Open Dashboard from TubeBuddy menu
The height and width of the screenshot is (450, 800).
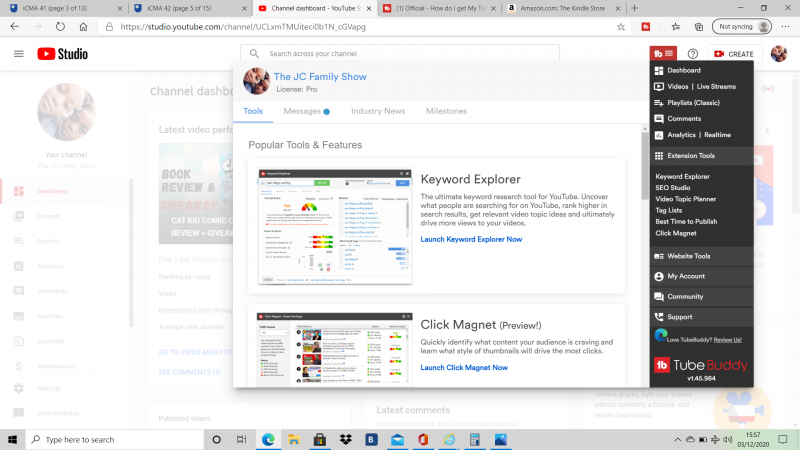(684, 71)
